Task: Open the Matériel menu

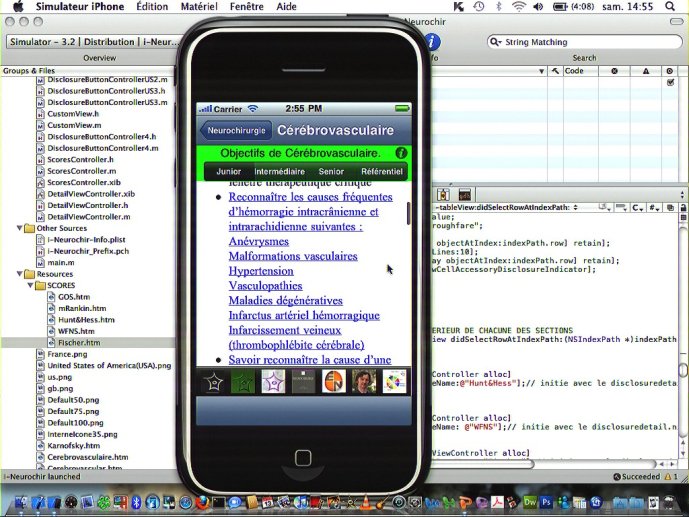Action: (x=199, y=7)
